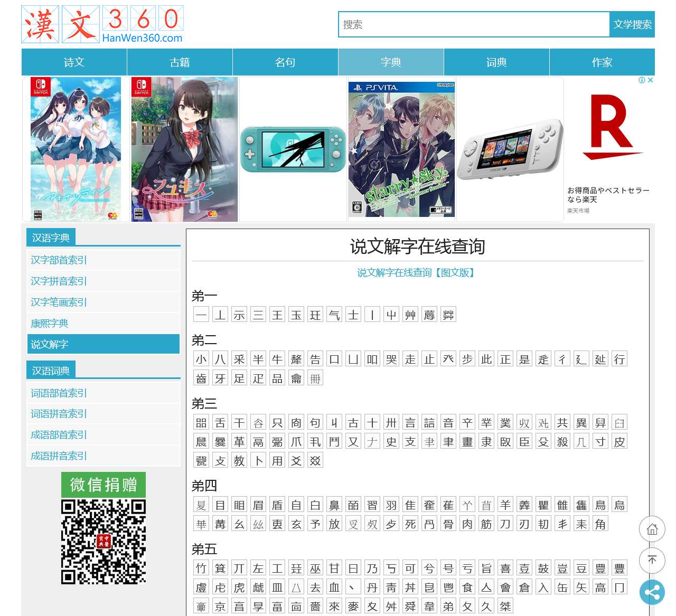Image resolution: width=676 pixels, height=616 pixels.
Task: Click the HanWen360 logo
Action: click(x=102, y=24)
